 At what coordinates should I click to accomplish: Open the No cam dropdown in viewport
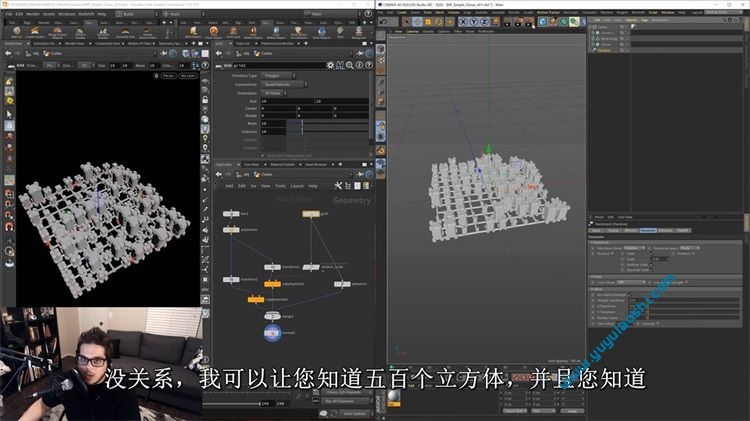click(188, 76)
